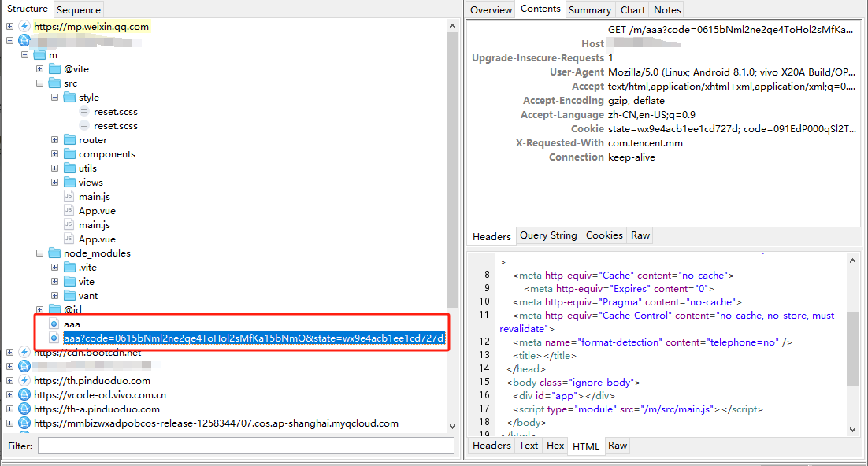Select the mmbizwxadpobcos myqcloud.com host
Viewport: 868px width, 466px height.
click(x=216, y=423)
